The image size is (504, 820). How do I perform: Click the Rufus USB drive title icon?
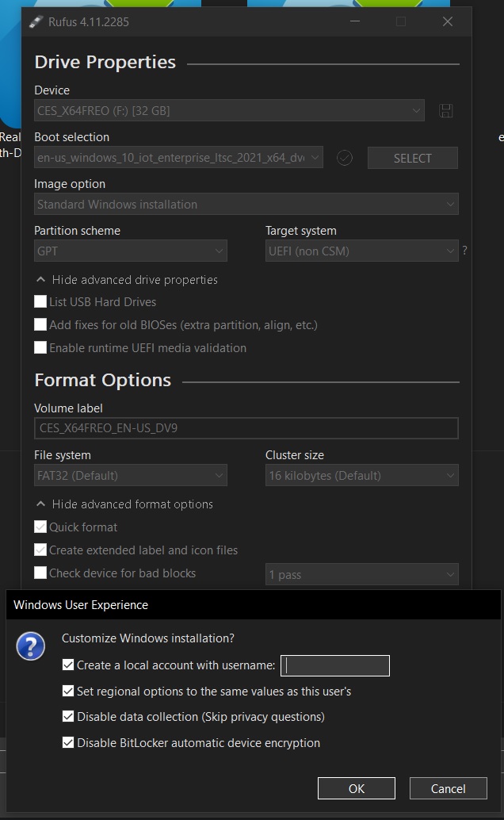(x=36, y=21)
